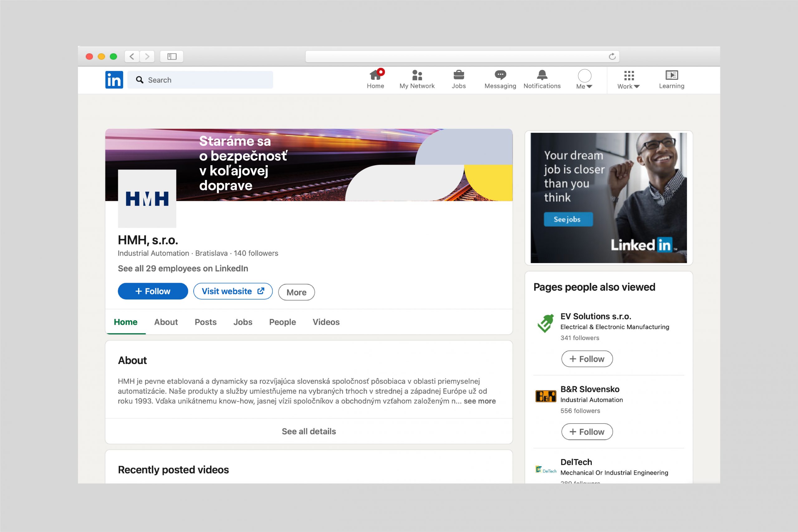Screen dimensions: 798x532
Task: Follow HMH, s.r.o. company page
Action: 153,291
